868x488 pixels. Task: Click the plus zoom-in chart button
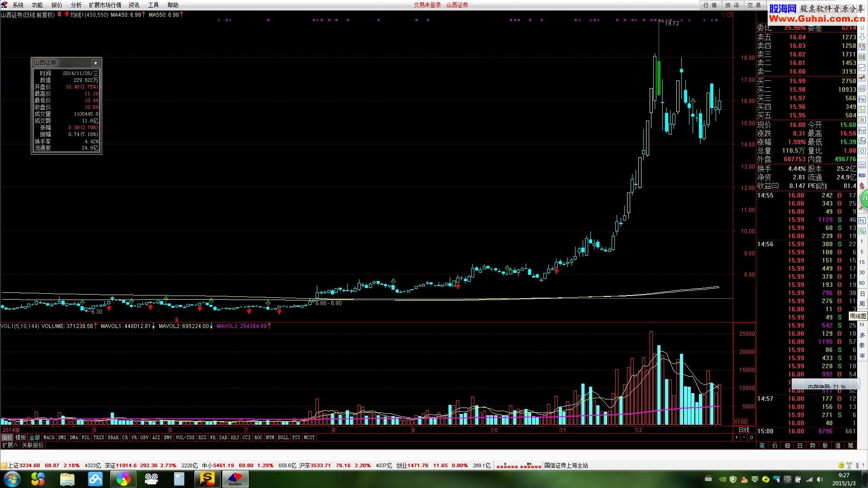pos(736,437)
